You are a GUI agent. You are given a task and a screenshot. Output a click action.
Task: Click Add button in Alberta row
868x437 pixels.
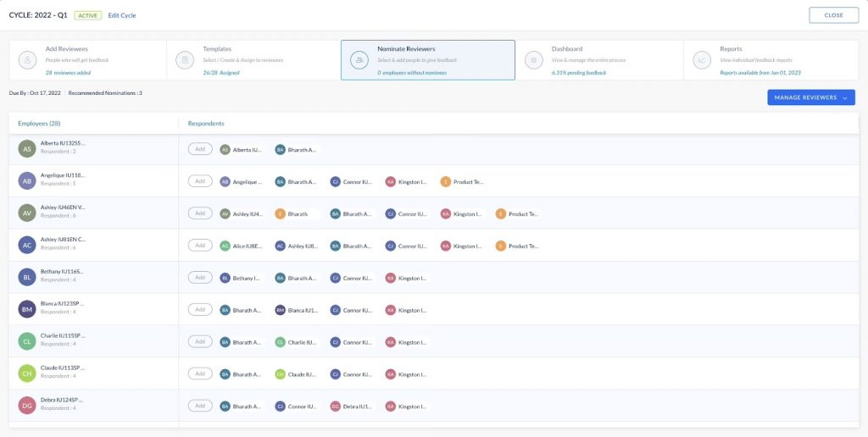(200, 149)
